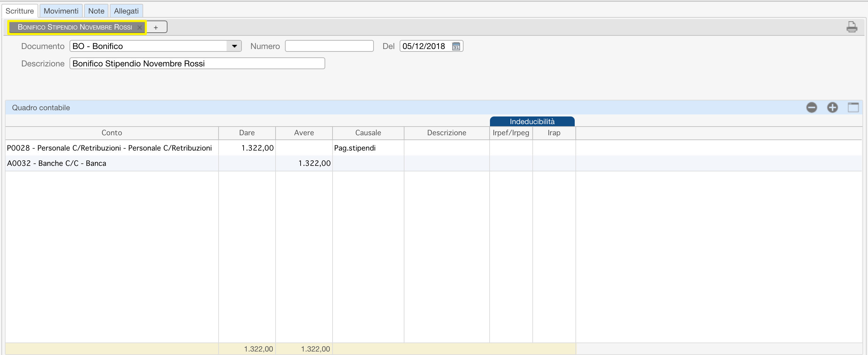Expand the Documento dropdown arrow

pos(234,46)
